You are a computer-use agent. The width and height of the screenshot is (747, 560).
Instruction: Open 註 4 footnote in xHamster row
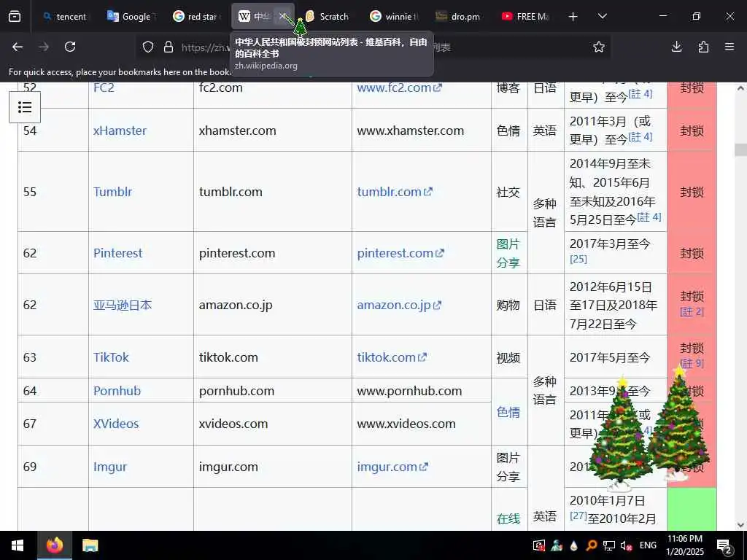[640, 137]
